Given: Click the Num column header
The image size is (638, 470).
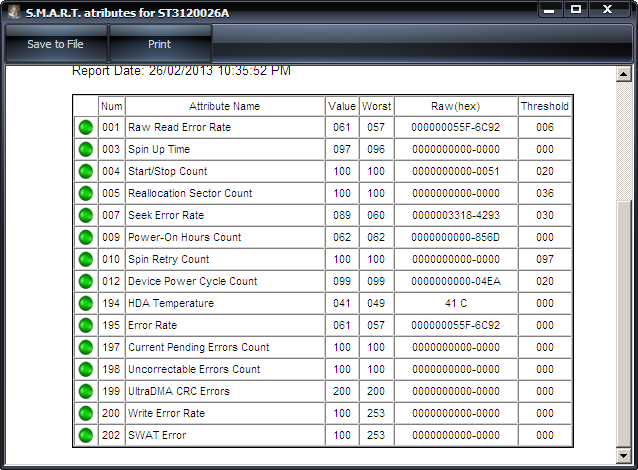Looking at the screenshot, I should click(111, 106).
